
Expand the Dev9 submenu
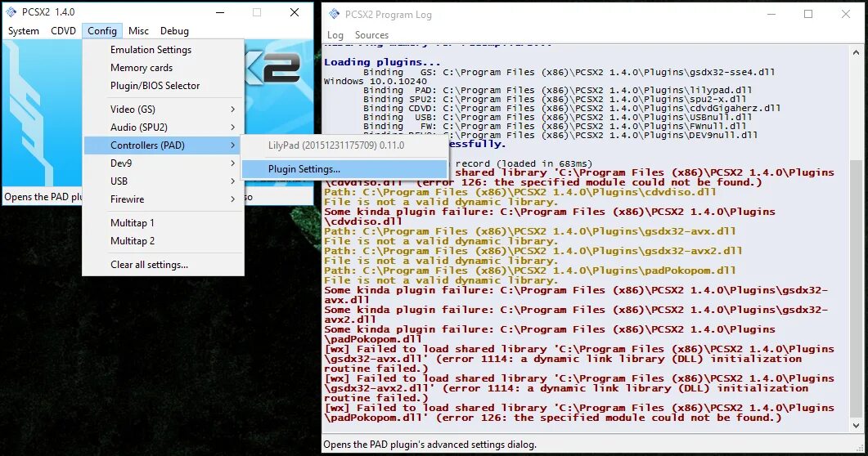(x=164, y=163)
